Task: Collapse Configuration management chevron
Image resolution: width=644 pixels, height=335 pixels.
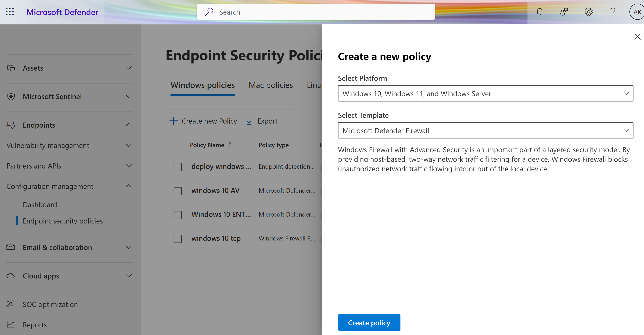Action: pos(129,186)
